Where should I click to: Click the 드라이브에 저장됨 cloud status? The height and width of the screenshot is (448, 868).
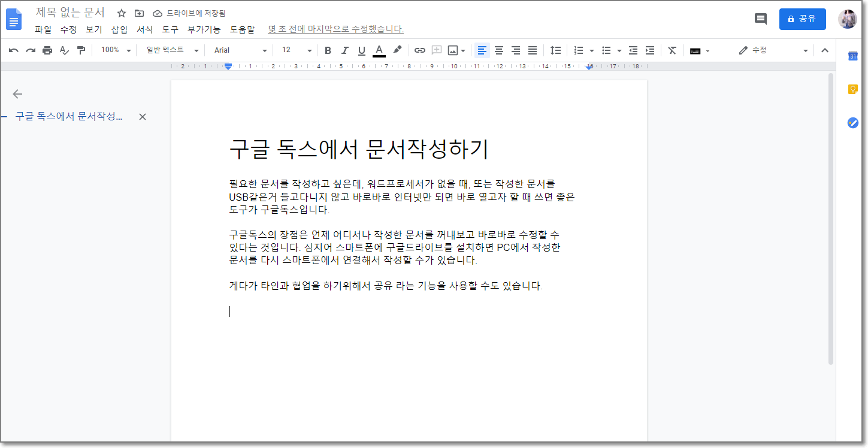[189, 13]
